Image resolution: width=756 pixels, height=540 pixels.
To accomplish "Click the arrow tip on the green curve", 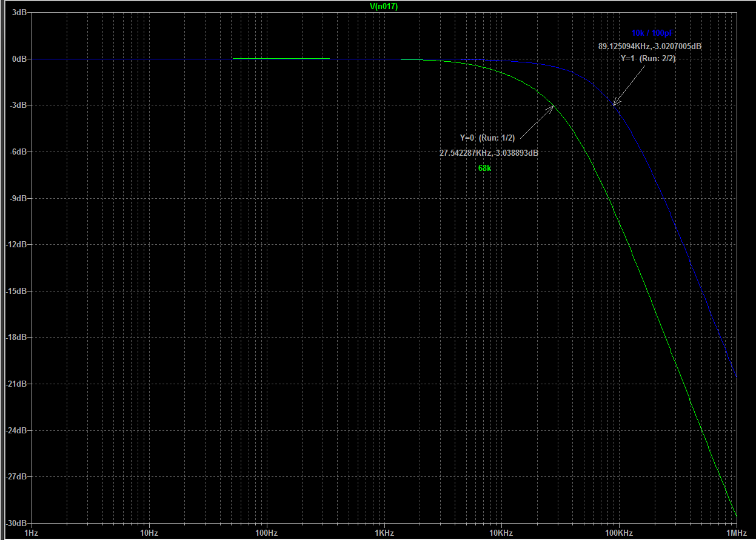I will pyautogui.click(x=554, y=105).
